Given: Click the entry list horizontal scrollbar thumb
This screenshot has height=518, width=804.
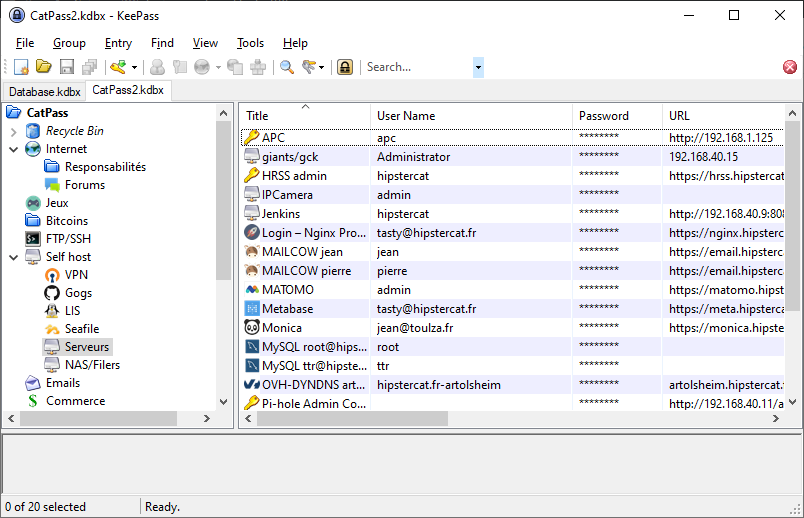Looking at the screenshot, I should click(353, 419).
